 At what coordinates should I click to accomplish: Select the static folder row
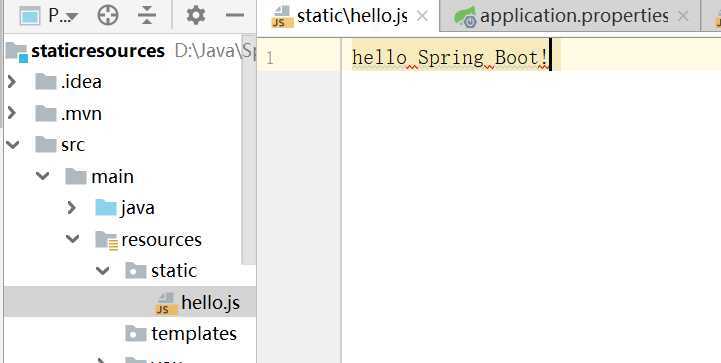pyautogui.click(x=130, y=271)
